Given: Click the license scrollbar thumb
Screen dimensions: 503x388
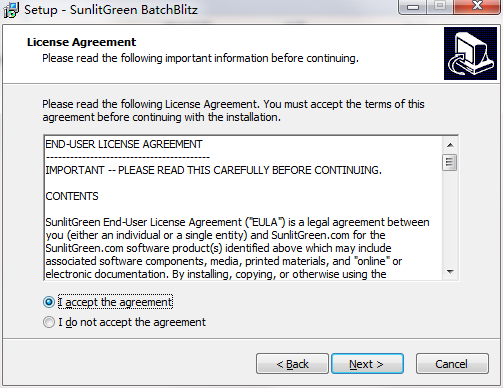Looking at the screenshot, I should click(x=450, y=163).
